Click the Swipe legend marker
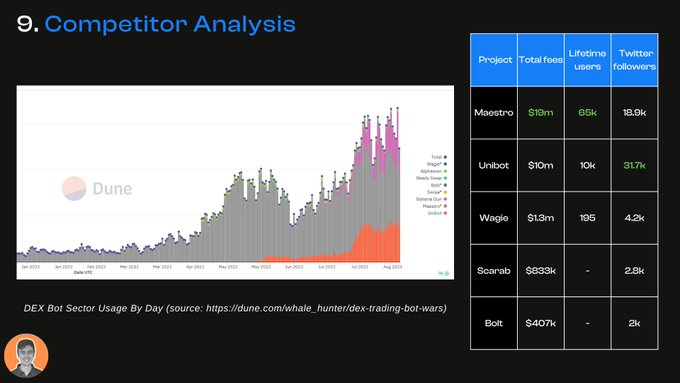The height and width of the screenshot is (383, 680). (x=445, y=192)
